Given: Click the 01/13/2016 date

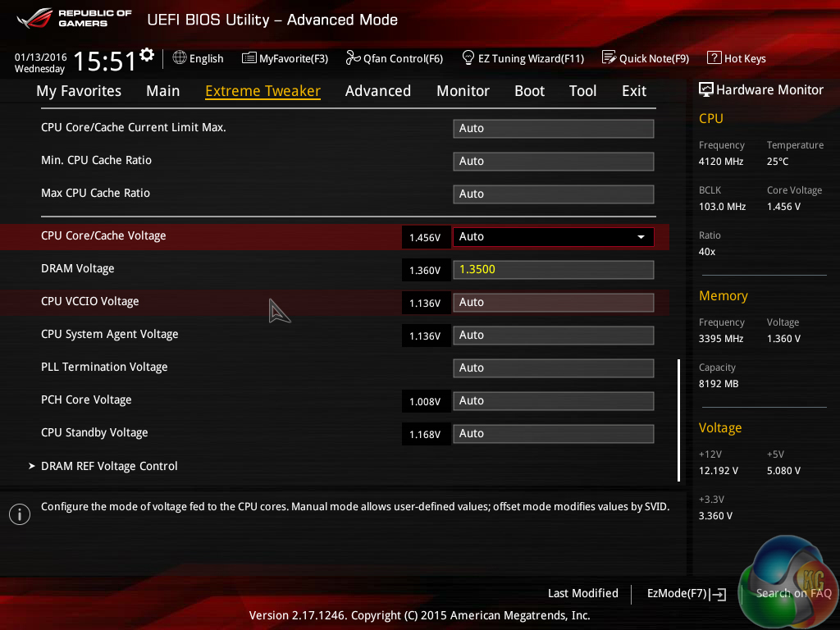Looking at the screenshot, I should (41, 57).
